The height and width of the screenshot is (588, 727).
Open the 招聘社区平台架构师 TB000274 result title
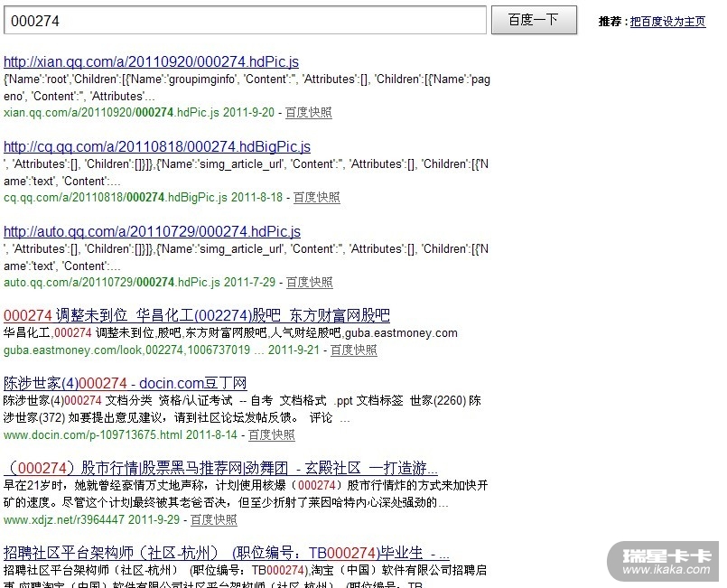pos(227,553)
